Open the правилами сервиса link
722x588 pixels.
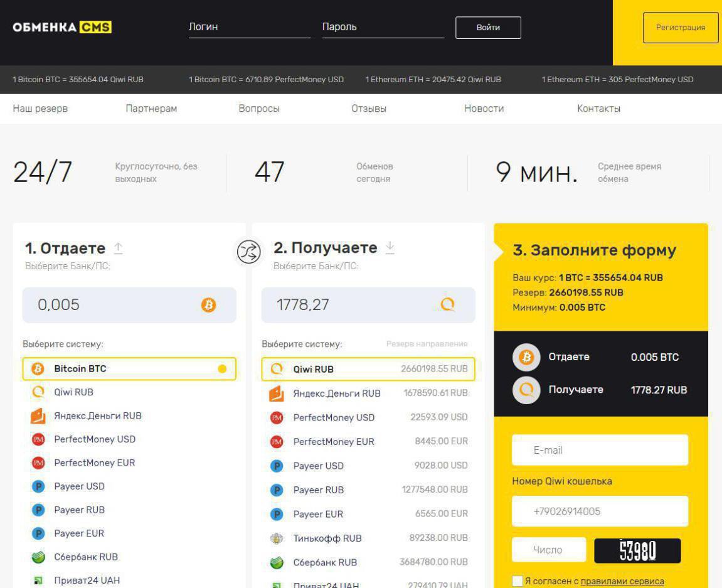tap(622, 582)
